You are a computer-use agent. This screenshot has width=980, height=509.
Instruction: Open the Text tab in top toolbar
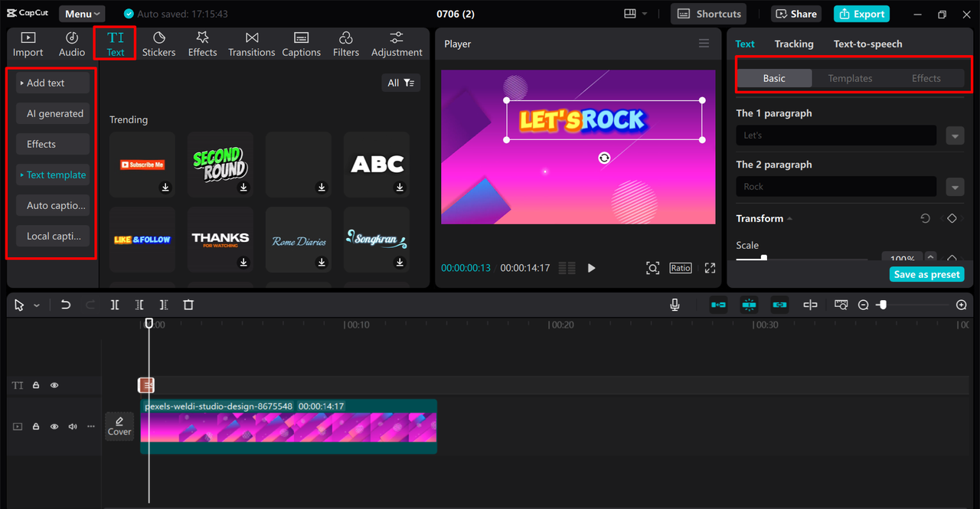pyautogui.click(x=115, y=44)
